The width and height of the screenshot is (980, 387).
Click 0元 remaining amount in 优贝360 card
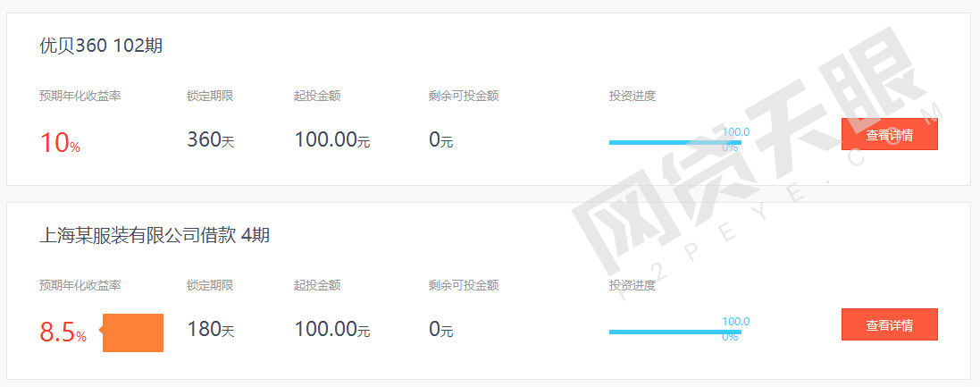click(440, 140)
